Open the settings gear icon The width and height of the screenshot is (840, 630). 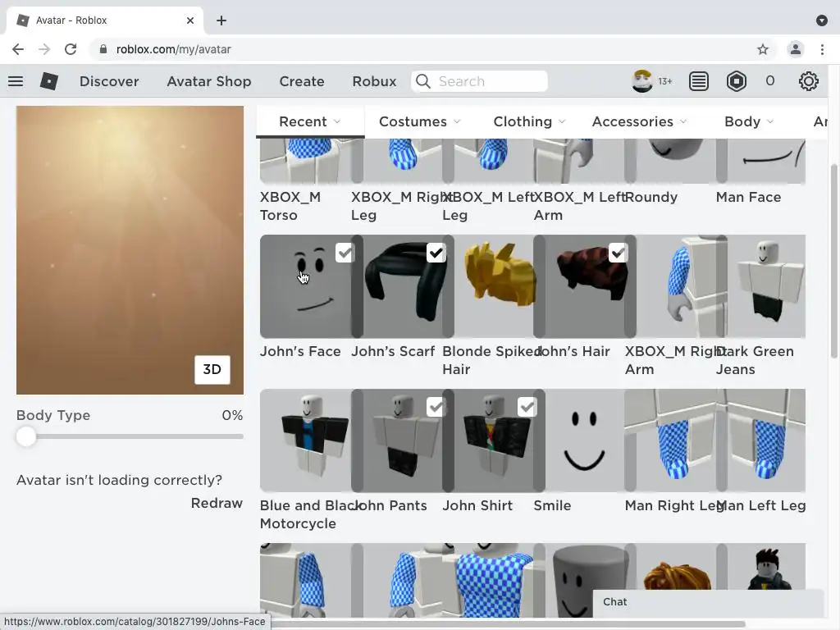point(808,81)
